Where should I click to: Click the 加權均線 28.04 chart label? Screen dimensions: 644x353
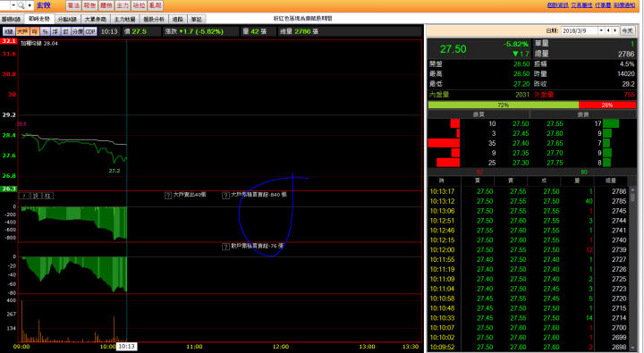[x=39, y=44]
